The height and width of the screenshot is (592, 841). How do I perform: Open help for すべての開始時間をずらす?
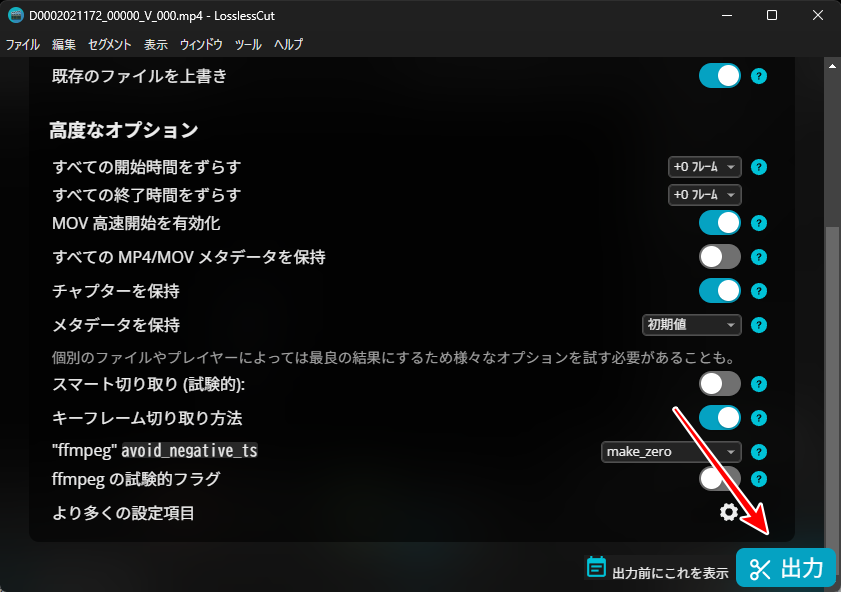[x=758, y=167]
